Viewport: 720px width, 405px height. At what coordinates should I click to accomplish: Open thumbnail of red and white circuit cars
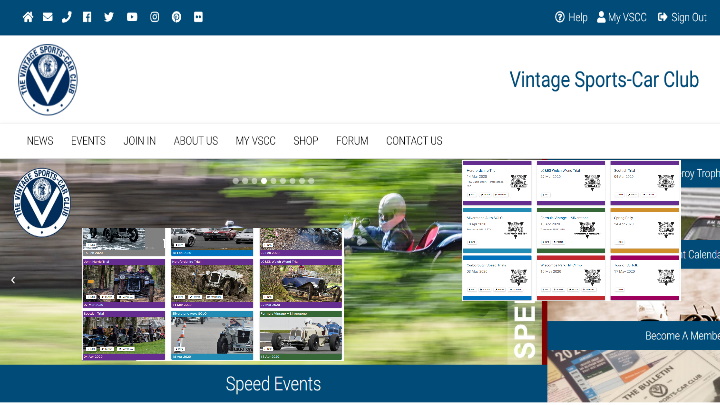212,242
